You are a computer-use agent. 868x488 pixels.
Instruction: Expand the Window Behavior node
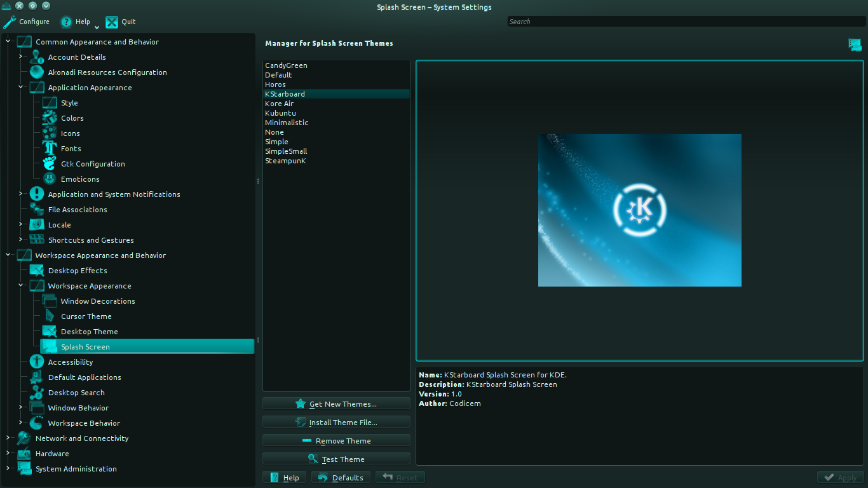click(x=21, y=408)
